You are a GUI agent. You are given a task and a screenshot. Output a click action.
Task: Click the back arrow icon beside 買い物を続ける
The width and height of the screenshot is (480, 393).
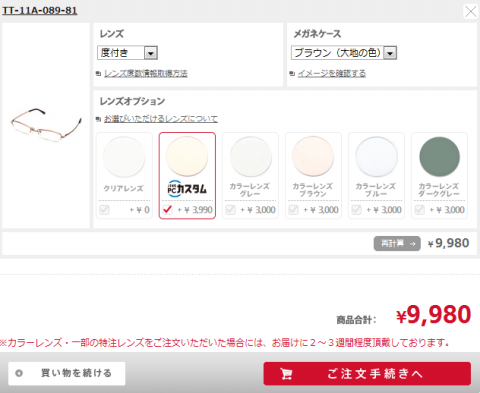(19, 373)
